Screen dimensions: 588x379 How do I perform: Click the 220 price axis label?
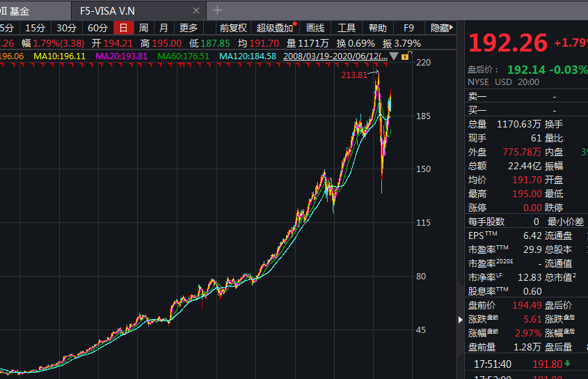[x=423, y=62]
